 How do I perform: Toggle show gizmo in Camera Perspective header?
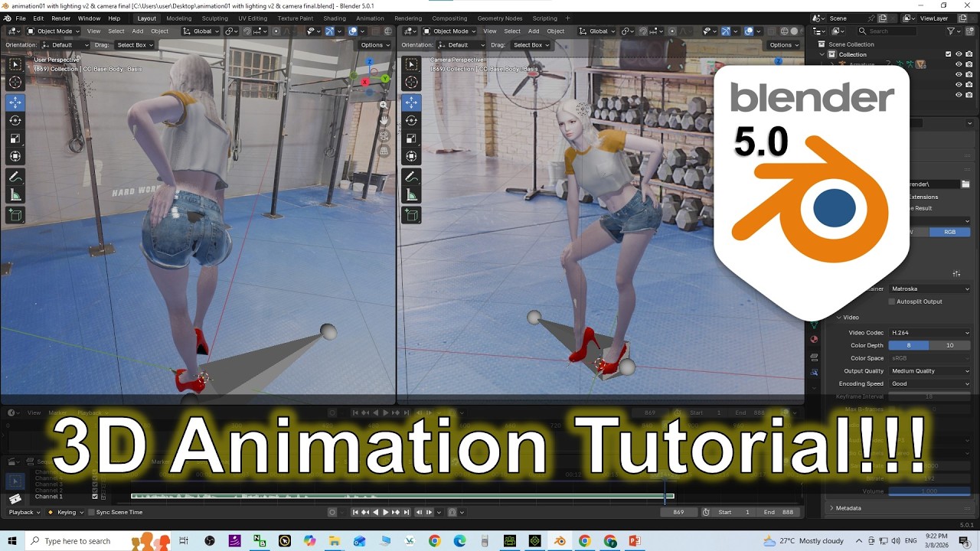click(726, 31)
